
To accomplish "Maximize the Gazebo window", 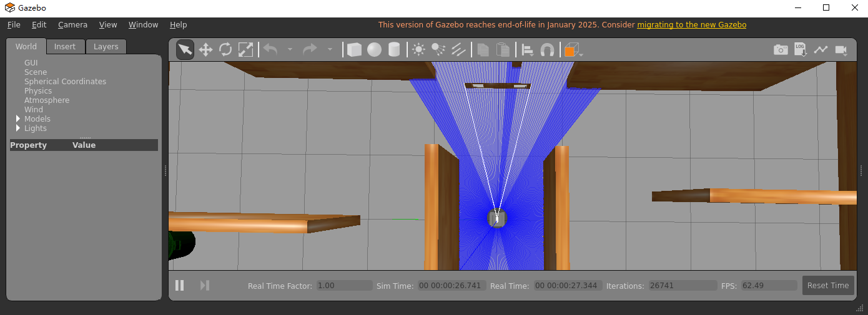I will 826,7.
